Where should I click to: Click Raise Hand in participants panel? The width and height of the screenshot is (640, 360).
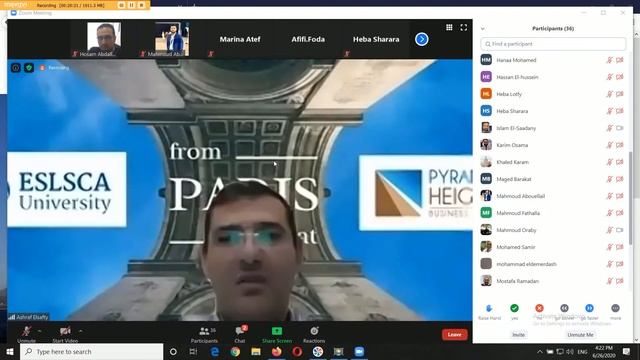click(x=489, y=312)
